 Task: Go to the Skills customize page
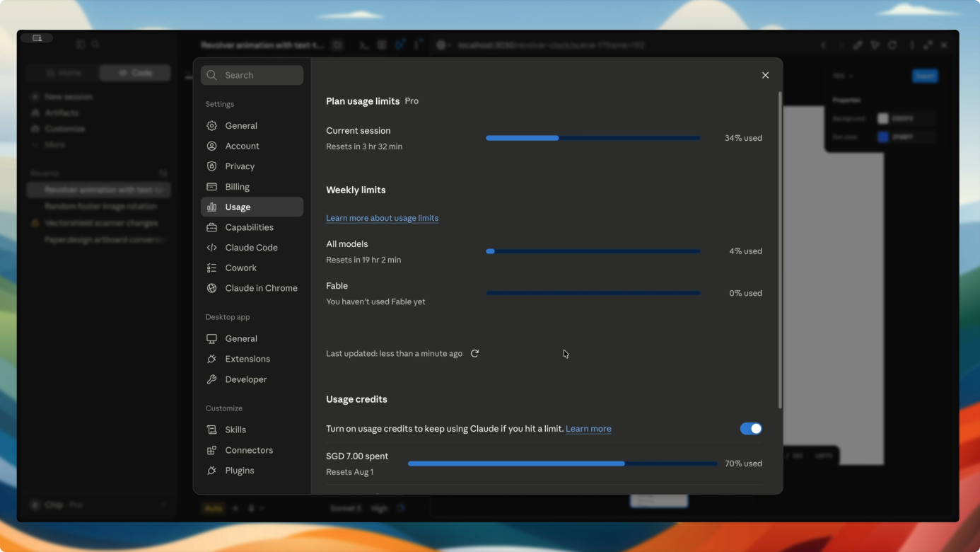pyautogui.click(x=252, y=430)
